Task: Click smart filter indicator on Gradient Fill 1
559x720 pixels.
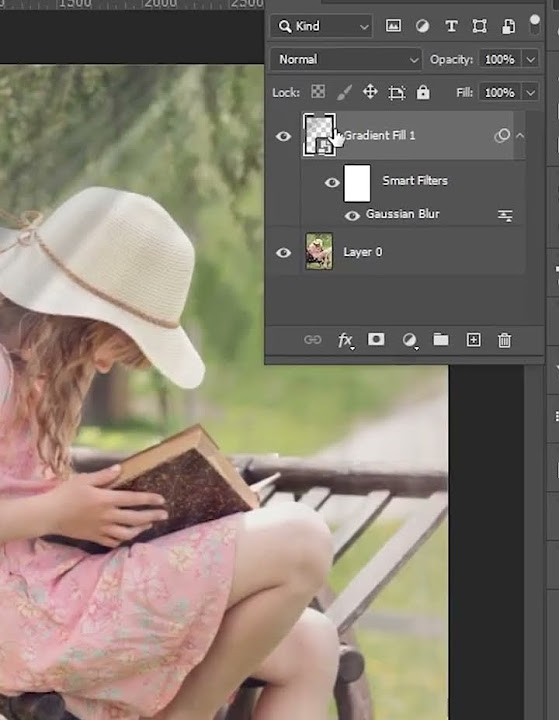Action: pos(502,136)
